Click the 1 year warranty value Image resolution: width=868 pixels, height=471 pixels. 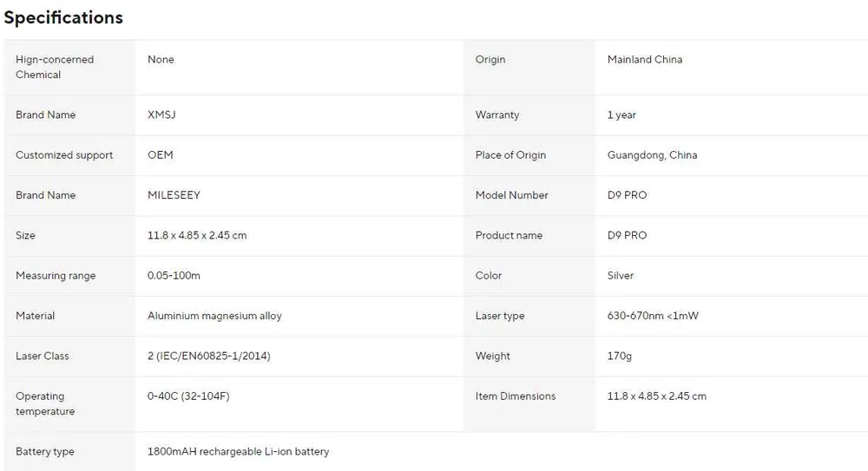pyautogui.click(x=621, y=114)
